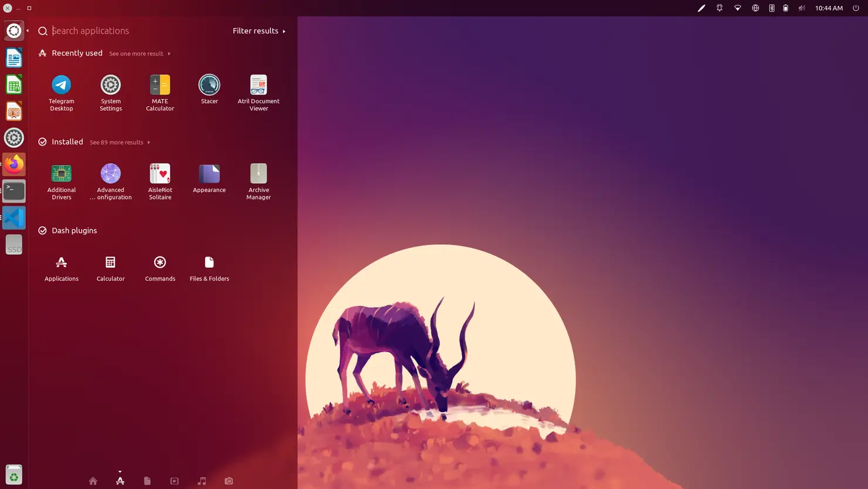
Task: Collapse the Installed section header
Action: click(60, 141)
